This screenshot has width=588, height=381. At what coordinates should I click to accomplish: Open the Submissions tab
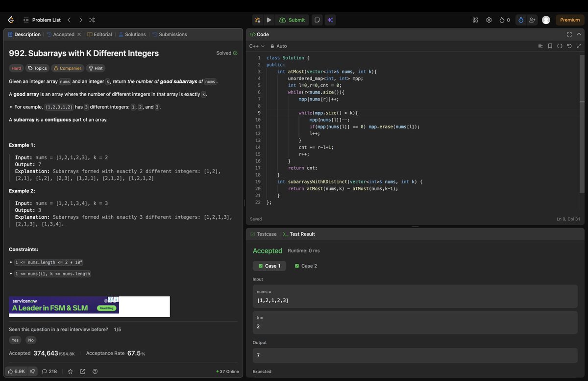pos(170,34)
